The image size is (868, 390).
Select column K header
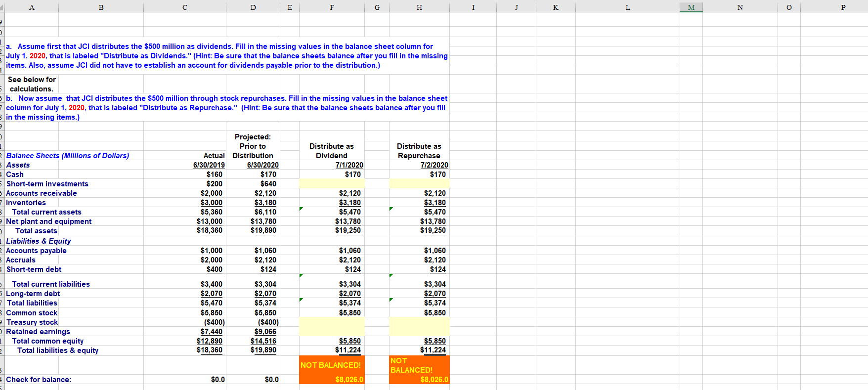pyautogui.click(x=556, y=7)
